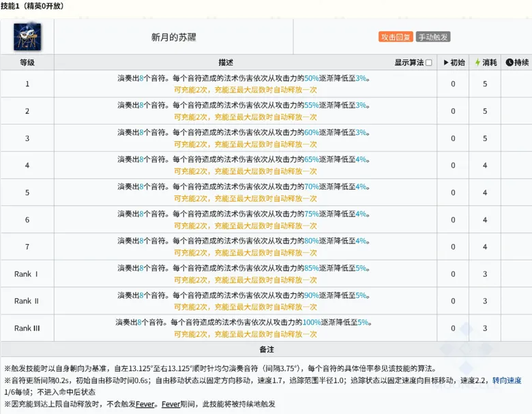Image resolution: width=532 pixels, height=414 pixels.
Task: Open the 新月的苏醒 skill icon image
Action: tap(27, 37)
